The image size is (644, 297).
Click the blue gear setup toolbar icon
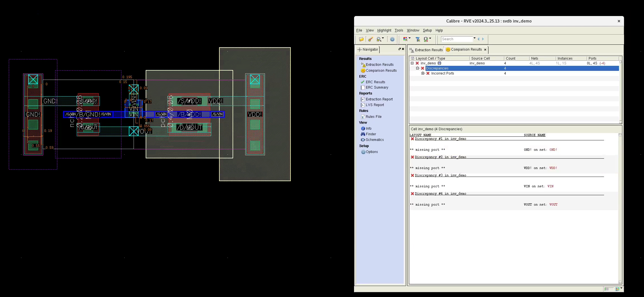(392, 39)
